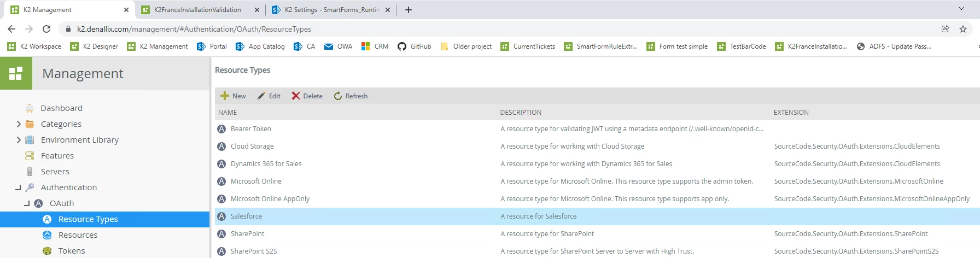Click the Tokens icon in tree
The height and width of the screenshot is (258, 980).
coord(47,251)
